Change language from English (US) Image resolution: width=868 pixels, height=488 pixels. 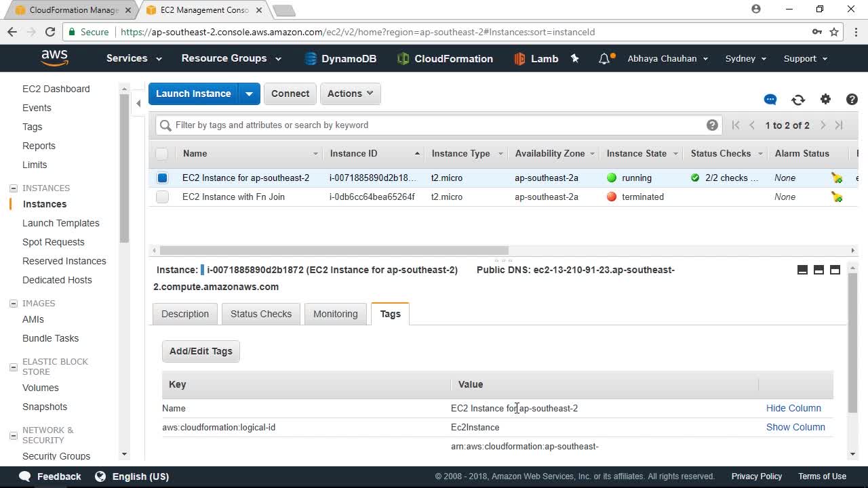point(132,476)
